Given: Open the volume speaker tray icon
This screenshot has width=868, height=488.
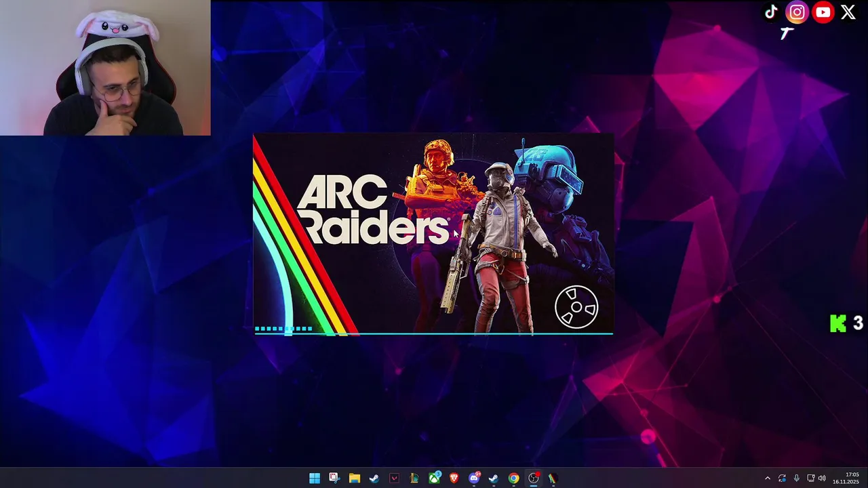Looking at the screenshot, I should (x=822, y=479).
